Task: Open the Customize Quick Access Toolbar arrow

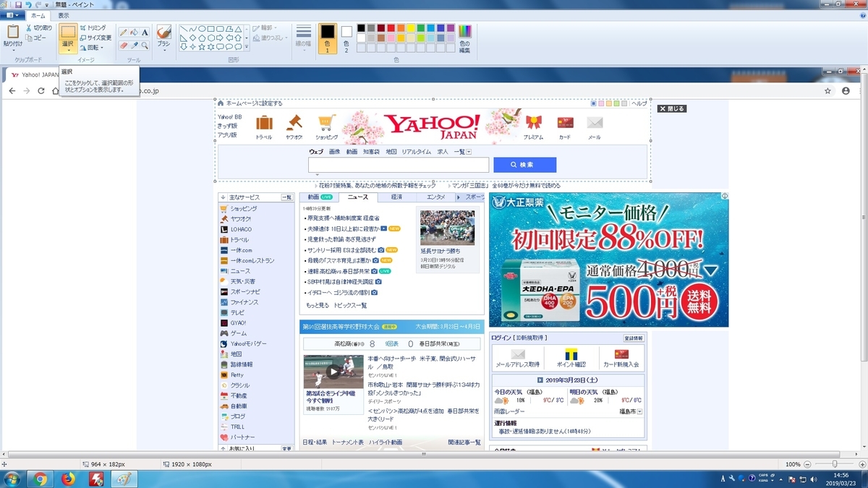Action: tap(46, 4)
